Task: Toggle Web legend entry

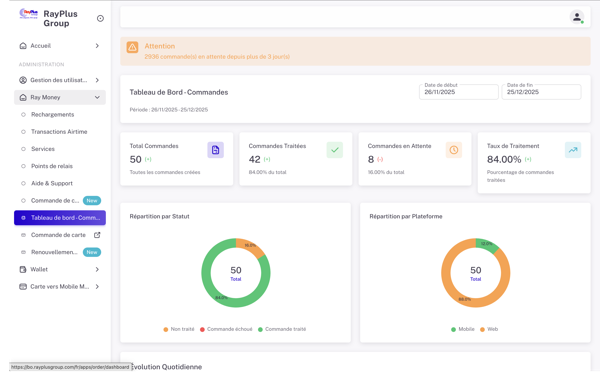Action: 489,329
